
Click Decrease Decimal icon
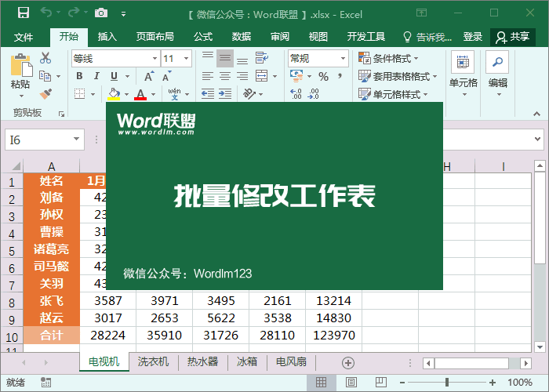314,94
